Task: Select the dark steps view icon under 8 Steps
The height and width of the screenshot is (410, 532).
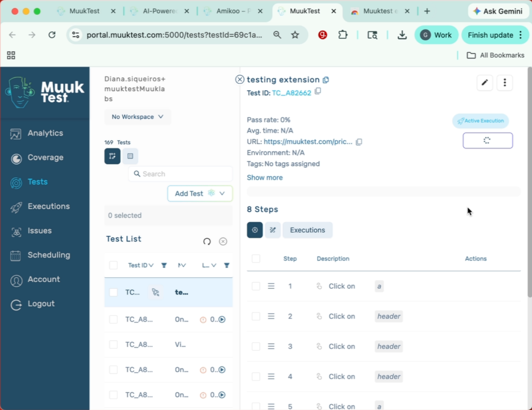Action: coord(255,230)
